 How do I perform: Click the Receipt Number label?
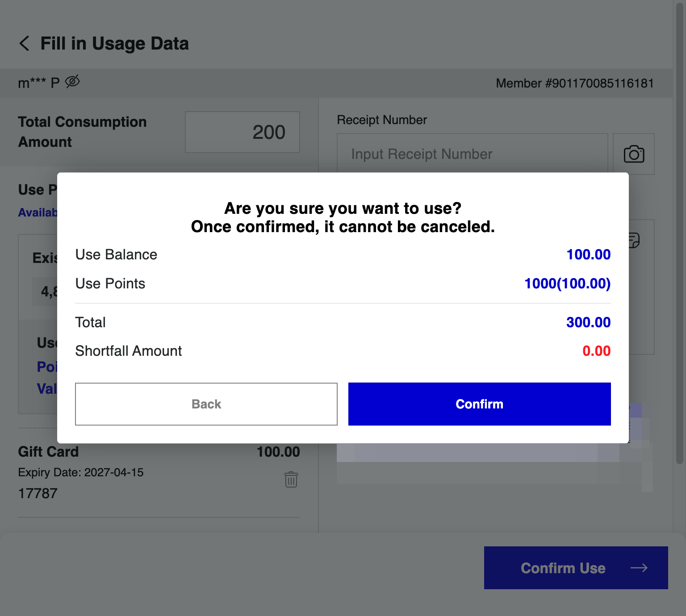coord(382,120)
